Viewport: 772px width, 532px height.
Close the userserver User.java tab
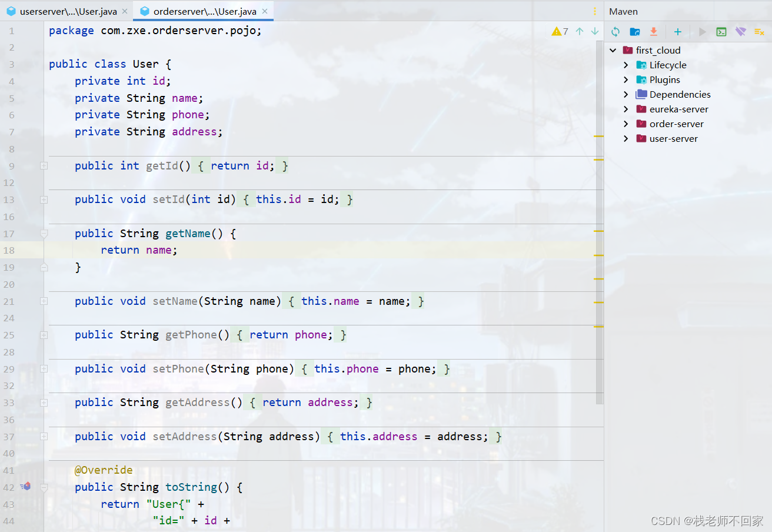point(125,11)
